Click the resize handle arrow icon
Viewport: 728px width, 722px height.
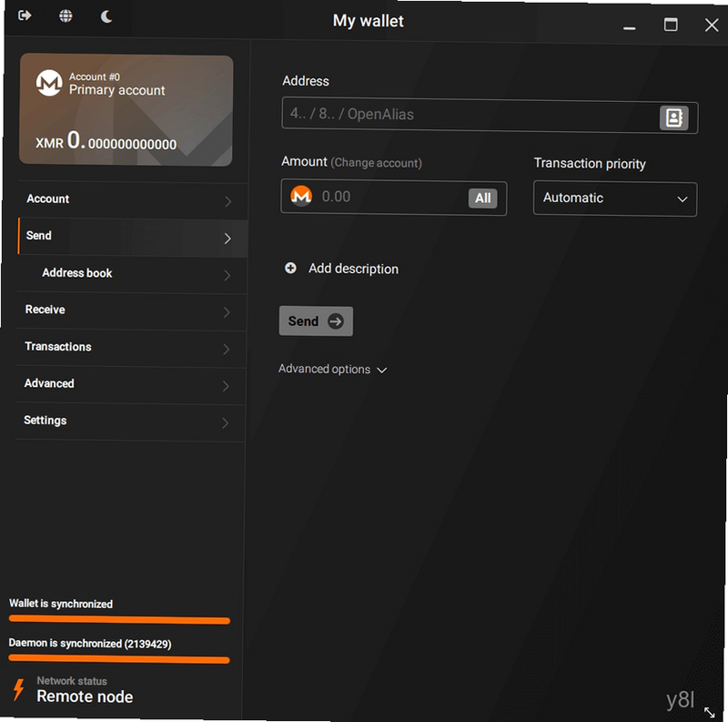point(710,712)
